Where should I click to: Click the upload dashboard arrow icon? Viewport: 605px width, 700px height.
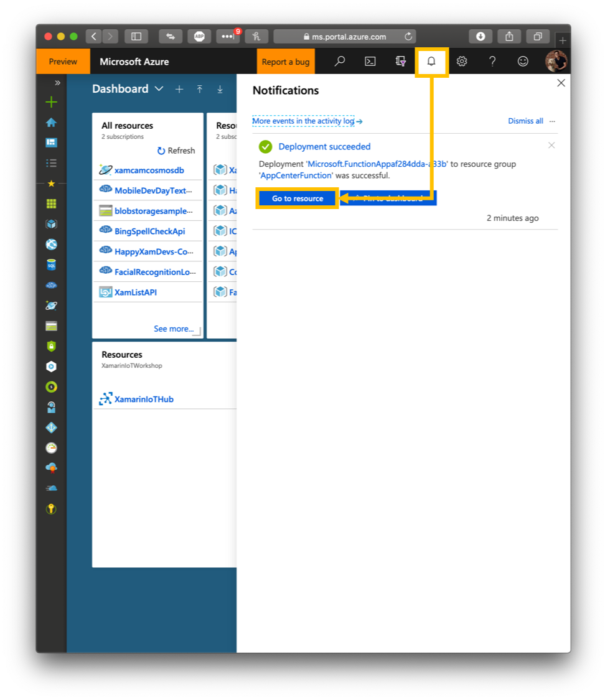200,89
